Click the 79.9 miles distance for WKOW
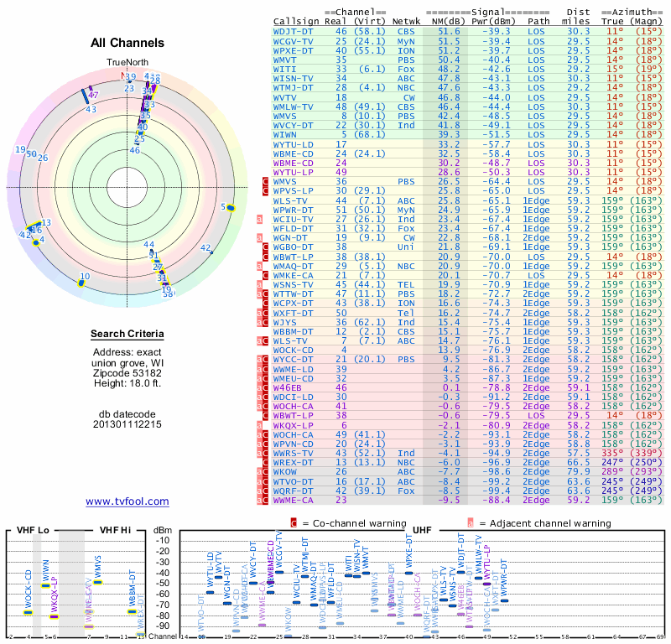Viewport: 671px width, 644px height. 579,471
